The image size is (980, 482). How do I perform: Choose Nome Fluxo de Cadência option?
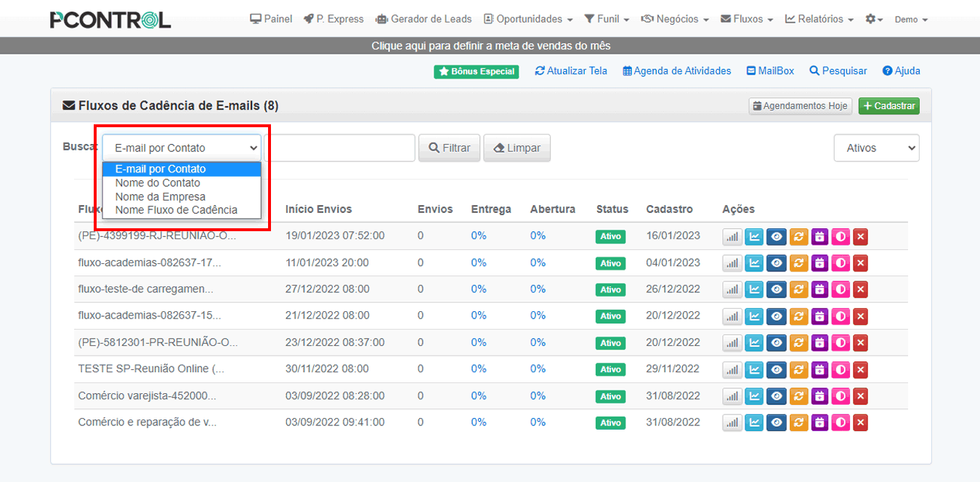[182, 210]
